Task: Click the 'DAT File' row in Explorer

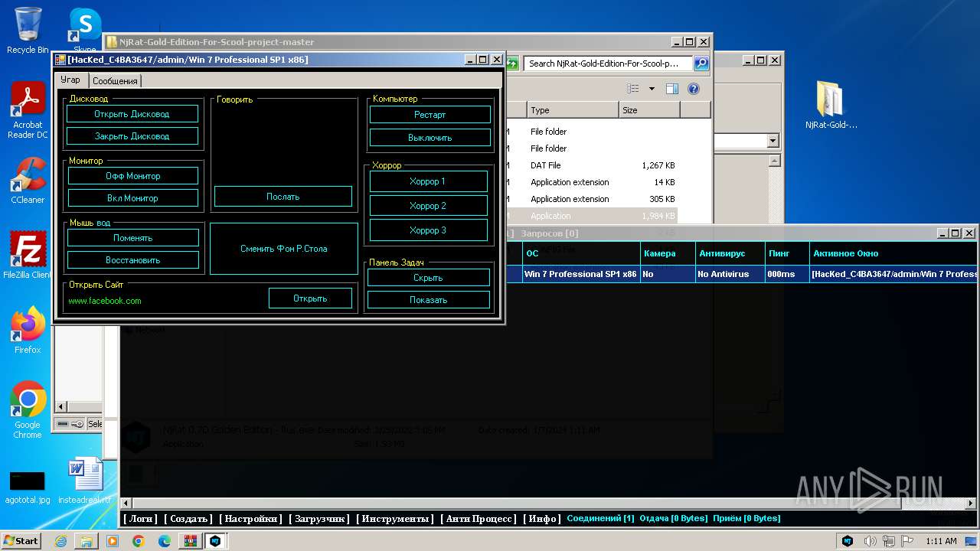Action: [x=592, y=165]
